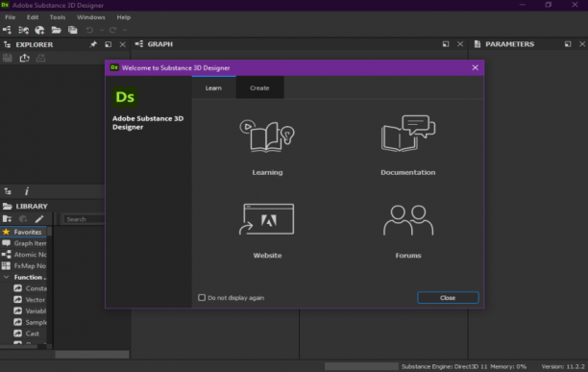The width and height of the screenshot is (588, 372).
Task: Pin the Explorer panel
Action: pyautogui.click(x=93, y=44)
